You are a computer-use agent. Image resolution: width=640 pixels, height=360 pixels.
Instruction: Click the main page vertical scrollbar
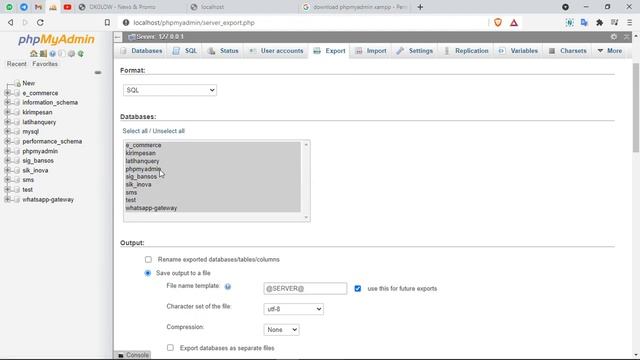tap(636, 108)
